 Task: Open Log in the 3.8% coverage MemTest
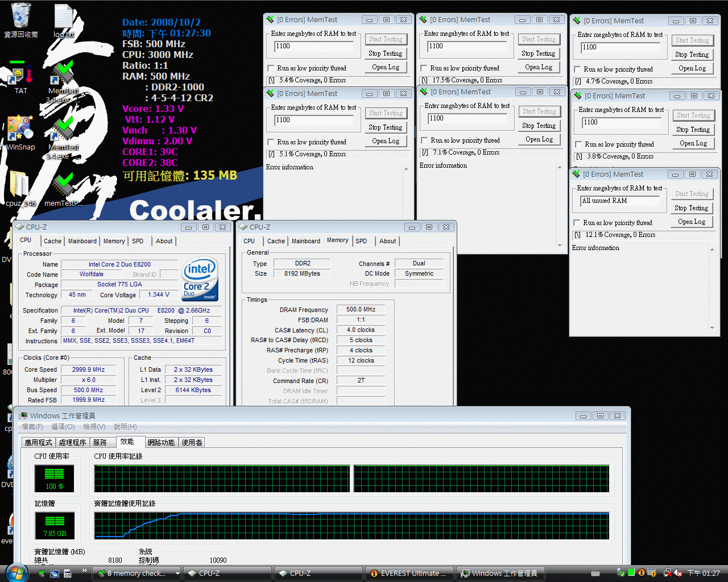693,143
